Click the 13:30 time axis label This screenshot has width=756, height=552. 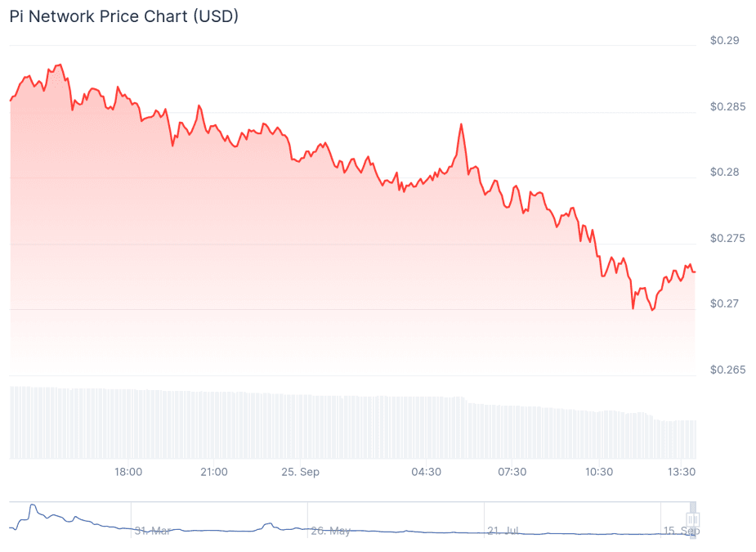point(682,471)
